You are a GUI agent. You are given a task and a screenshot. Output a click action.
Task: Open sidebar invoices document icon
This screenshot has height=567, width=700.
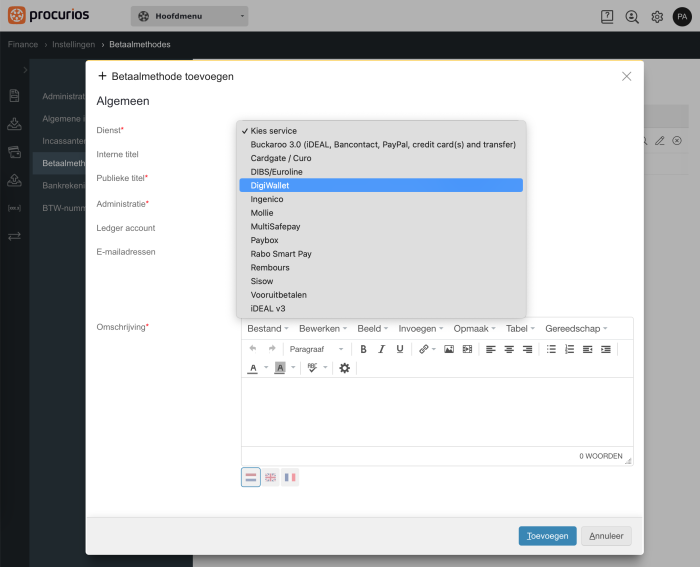14,96
